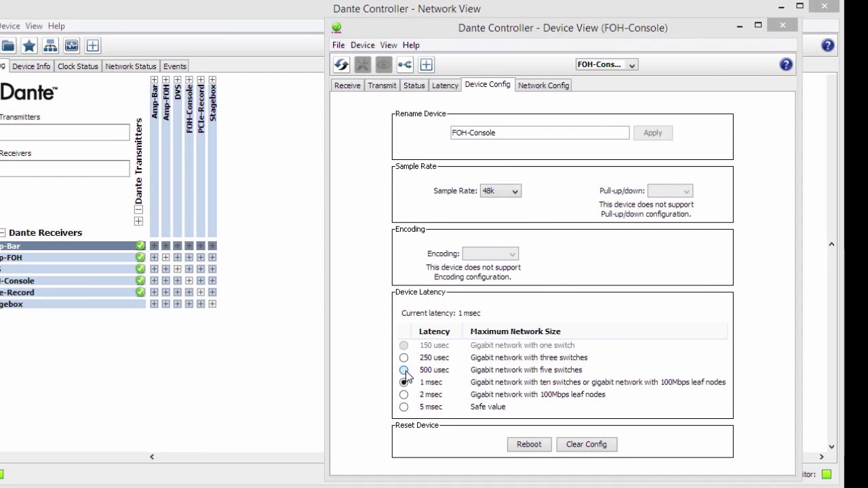The image size is (868, 488).
Task: Click the star icon in Network View toolbar
Action: 29,45
